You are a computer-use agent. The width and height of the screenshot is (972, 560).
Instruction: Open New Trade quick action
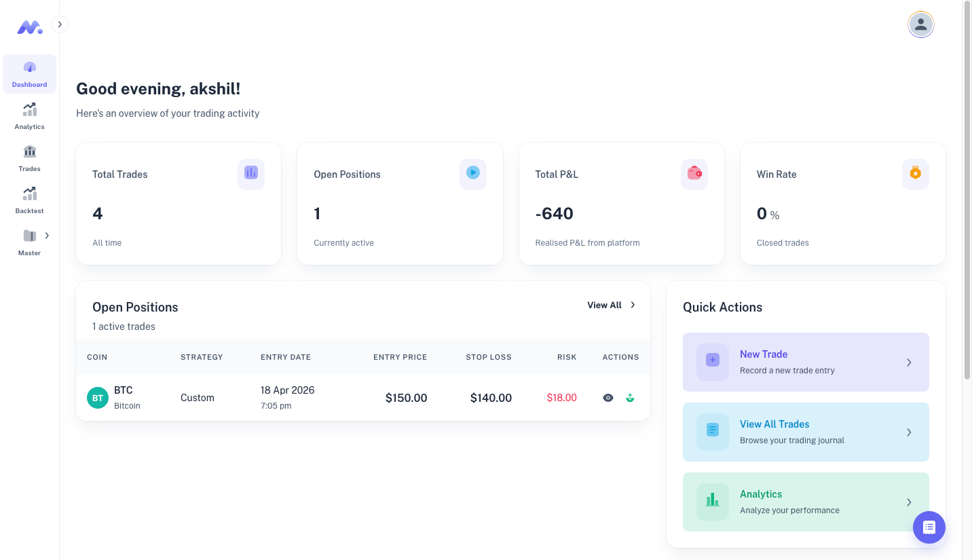[806, 362]
